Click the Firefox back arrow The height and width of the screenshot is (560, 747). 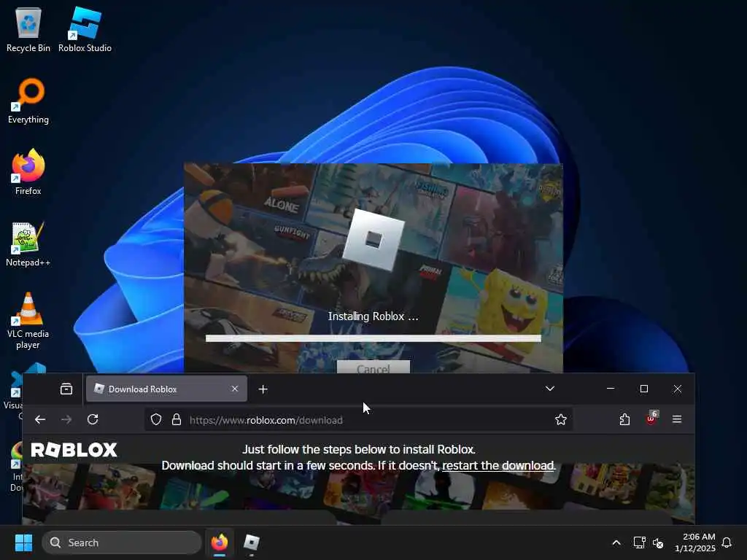(40, 419)
